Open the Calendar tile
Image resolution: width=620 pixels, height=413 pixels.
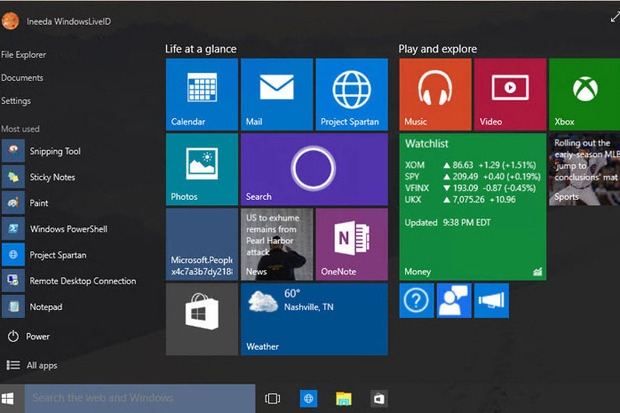[x=201, y=94]
